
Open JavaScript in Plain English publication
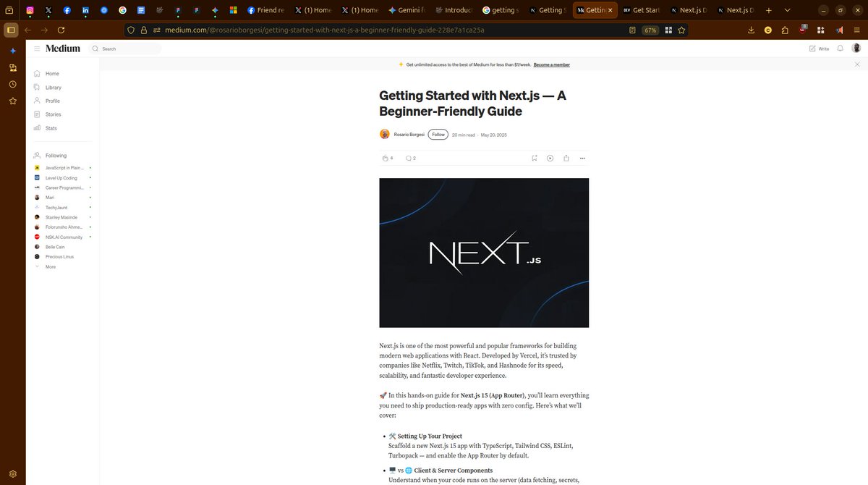click(63, 167)
